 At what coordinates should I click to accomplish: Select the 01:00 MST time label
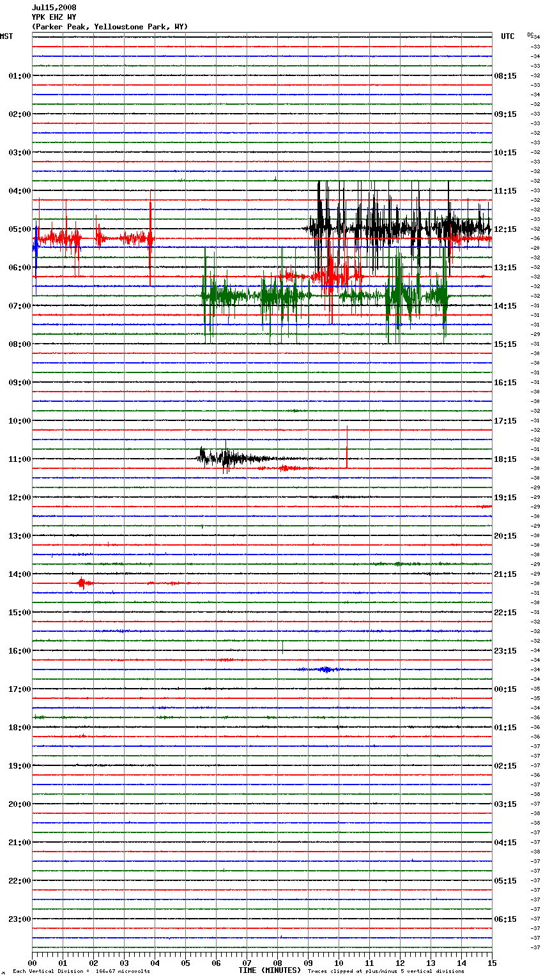click(x=20, y=76)
